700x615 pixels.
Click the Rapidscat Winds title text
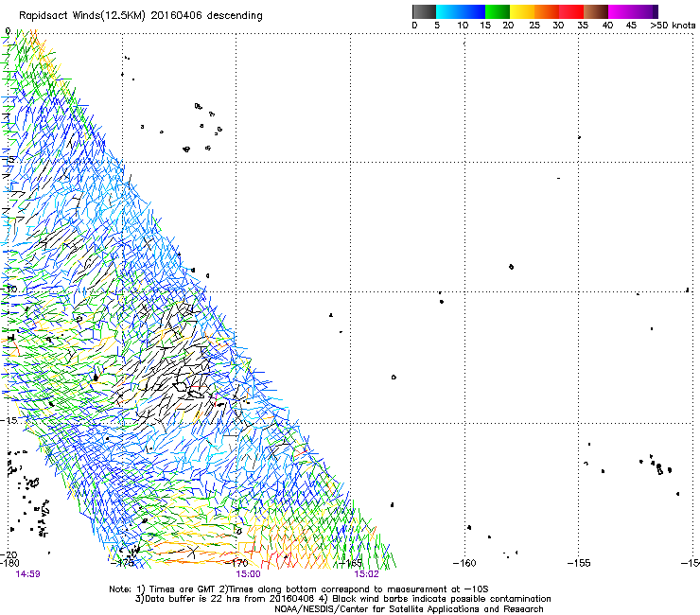[x=141, y=15]
